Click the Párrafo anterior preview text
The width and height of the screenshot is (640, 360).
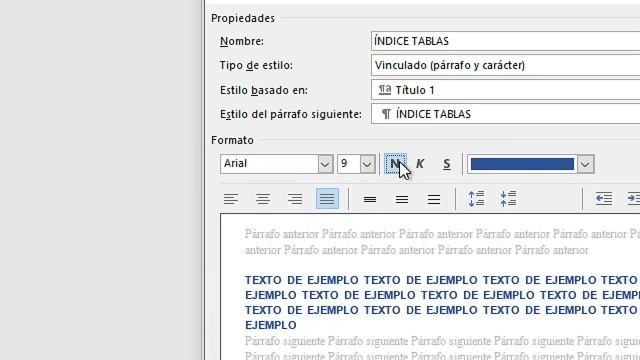[x=442, y=242]
